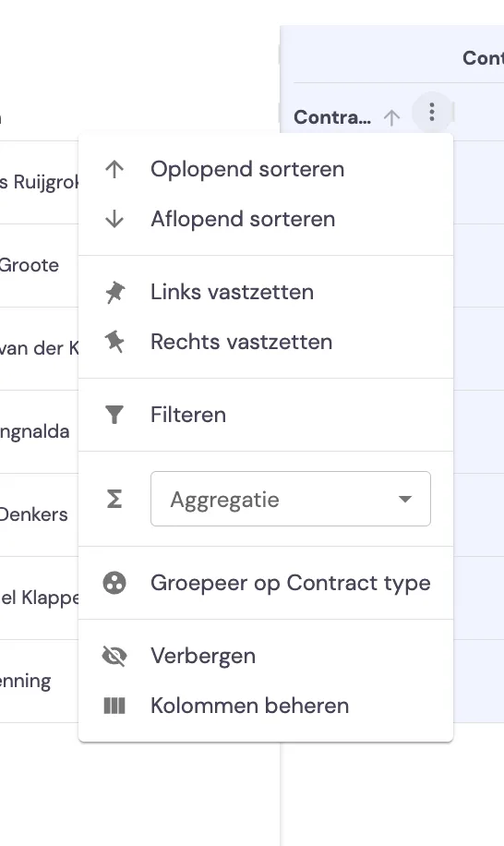Click the Contra... column header label
This screenshot has height=846, width=504.
pyautogui.click(x=332, y=117)
